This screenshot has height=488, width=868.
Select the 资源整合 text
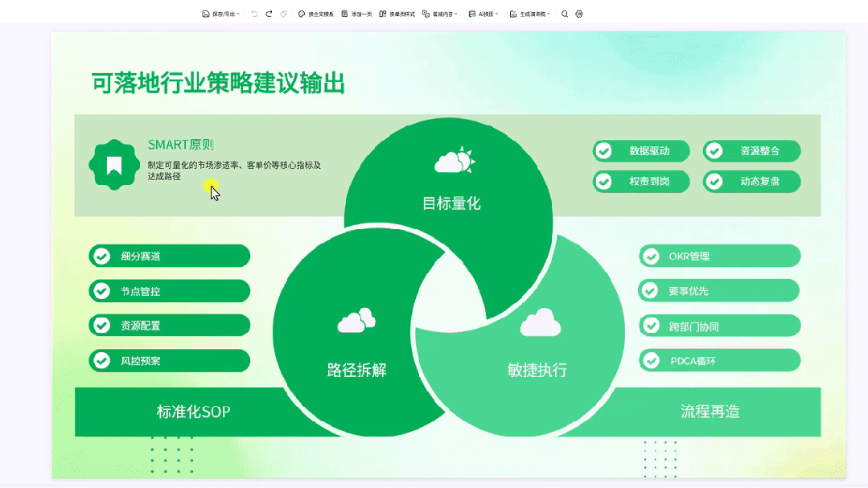pyautogui.click(x=760, y=151)
